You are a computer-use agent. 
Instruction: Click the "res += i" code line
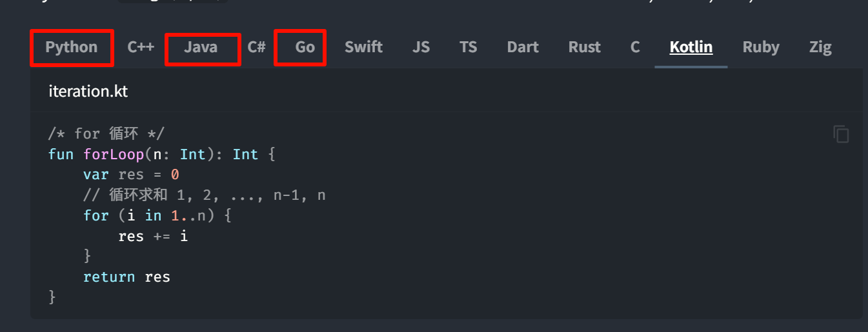pos(153,236)
